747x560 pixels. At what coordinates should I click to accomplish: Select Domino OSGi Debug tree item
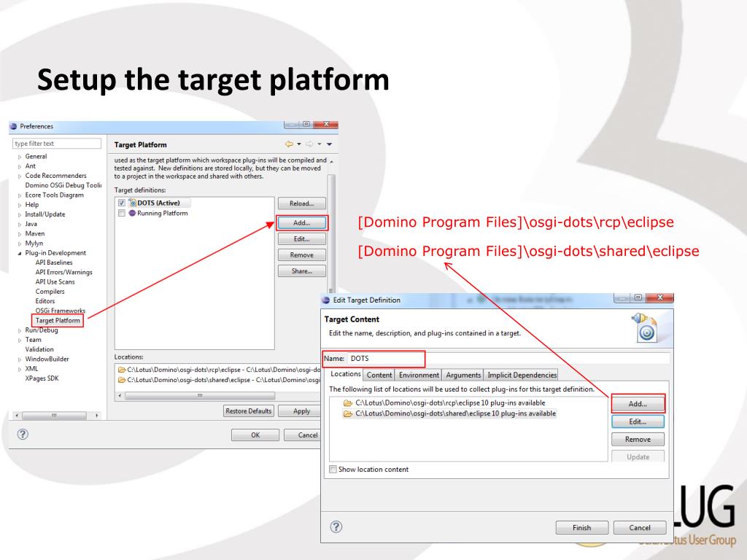click(x=63, y=185)
